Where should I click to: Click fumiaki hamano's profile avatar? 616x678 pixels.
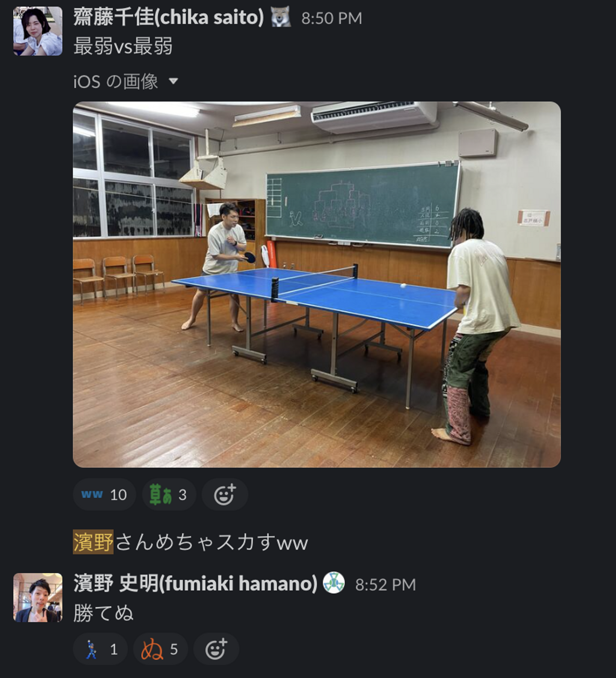[x=38, y=597]
